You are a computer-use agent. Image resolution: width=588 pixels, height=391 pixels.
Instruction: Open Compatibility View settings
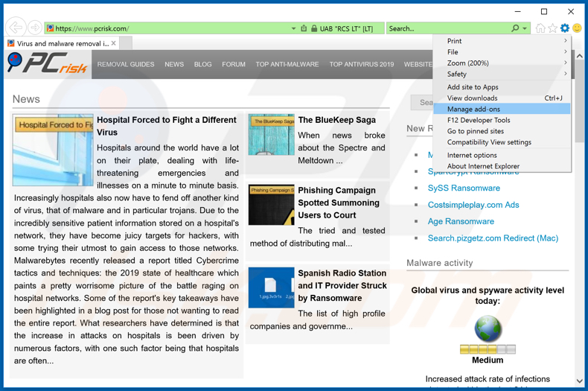[502, 142]
